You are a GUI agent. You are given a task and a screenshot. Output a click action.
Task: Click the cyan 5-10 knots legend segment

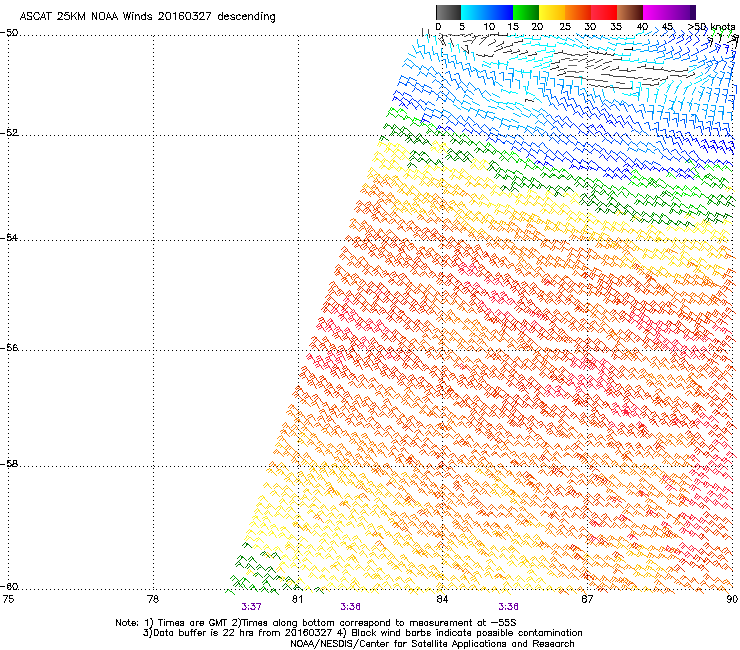click(474, 12)
